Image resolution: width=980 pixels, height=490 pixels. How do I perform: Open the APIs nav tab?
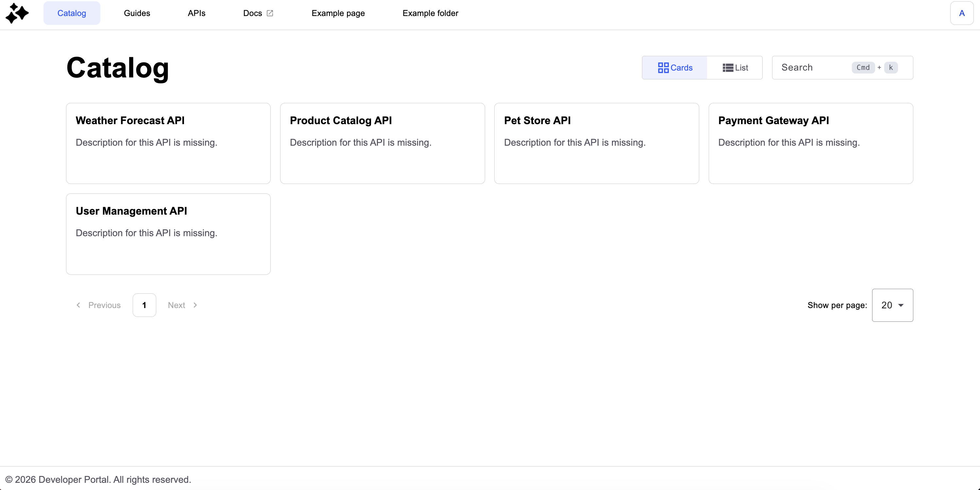pos(196,13)
